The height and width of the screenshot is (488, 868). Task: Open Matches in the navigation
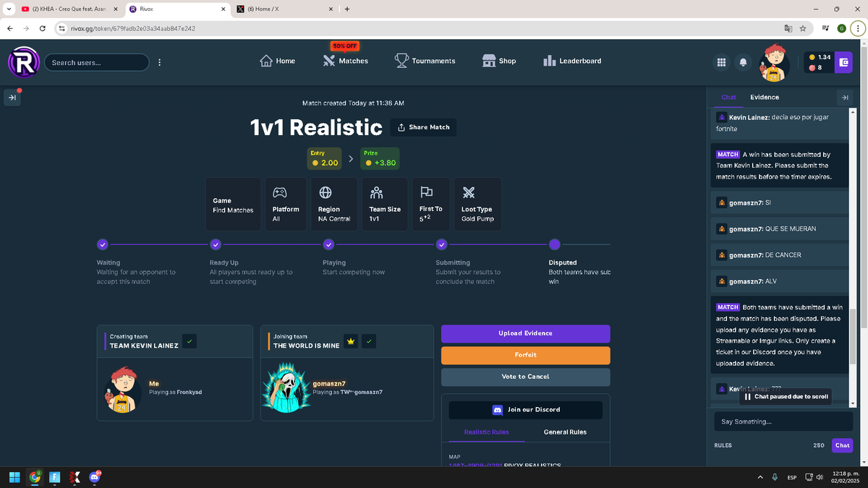pyautogui.click(x=345, y=61)
